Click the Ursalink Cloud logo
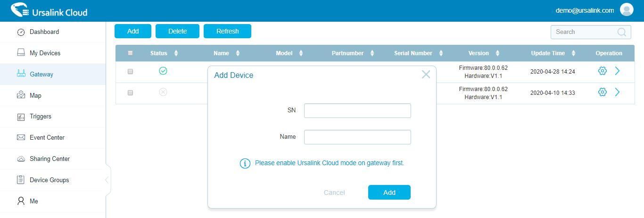Screen dimensions: 644x218 pos(49,11)
